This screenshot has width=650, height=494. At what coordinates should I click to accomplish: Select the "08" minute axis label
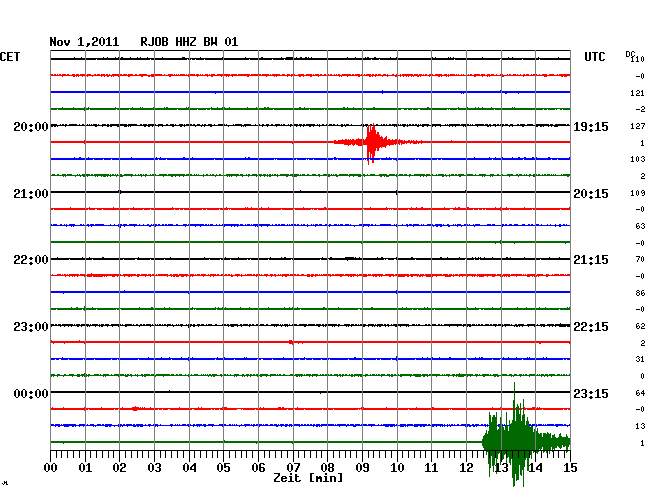(327, 467)
